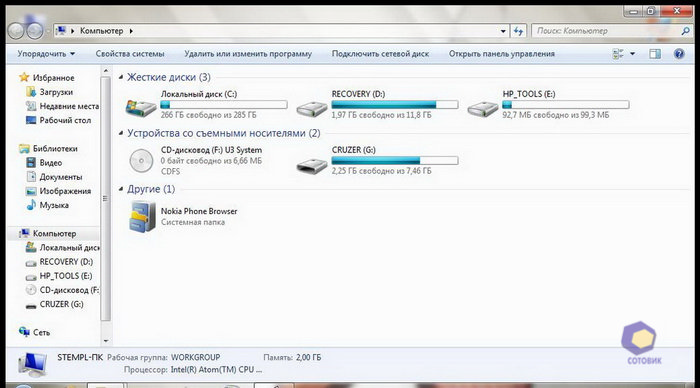
Task: Refresh the address bar location
Action: point(518,31)
